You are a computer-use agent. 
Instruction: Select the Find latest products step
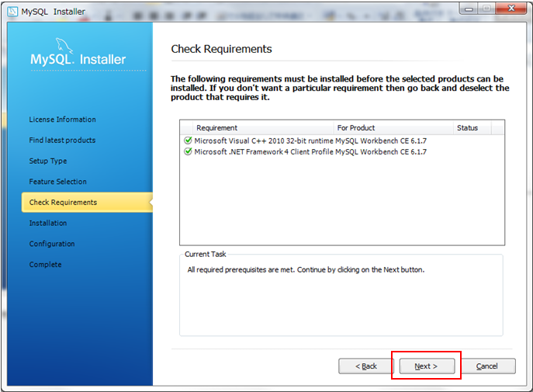point(62,140)
